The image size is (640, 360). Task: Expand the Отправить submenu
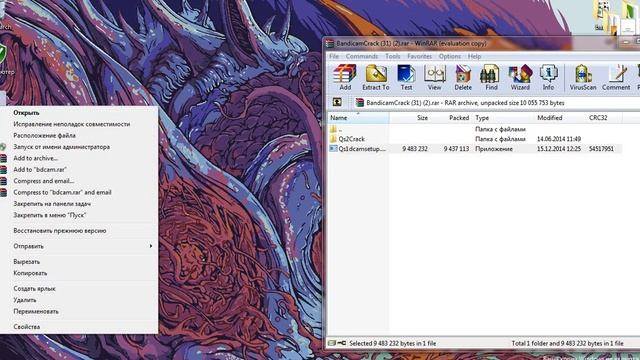79,246
